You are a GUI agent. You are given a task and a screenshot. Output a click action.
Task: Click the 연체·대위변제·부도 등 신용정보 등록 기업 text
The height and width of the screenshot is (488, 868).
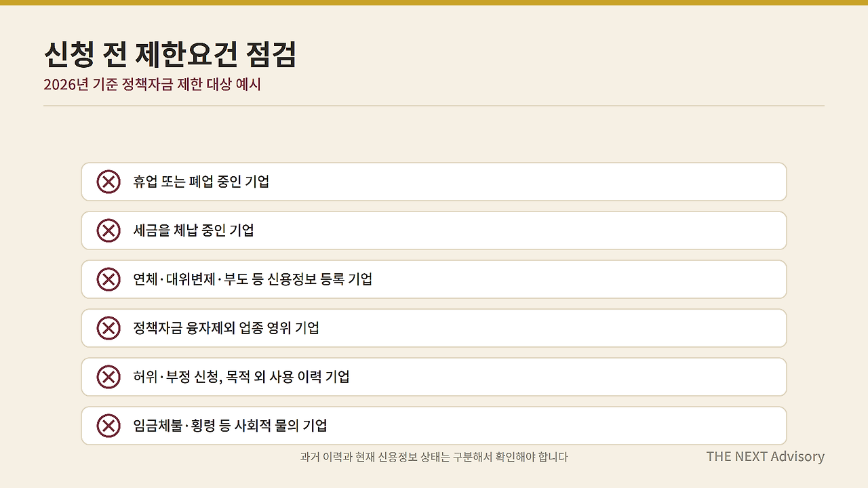coord(252,279)
